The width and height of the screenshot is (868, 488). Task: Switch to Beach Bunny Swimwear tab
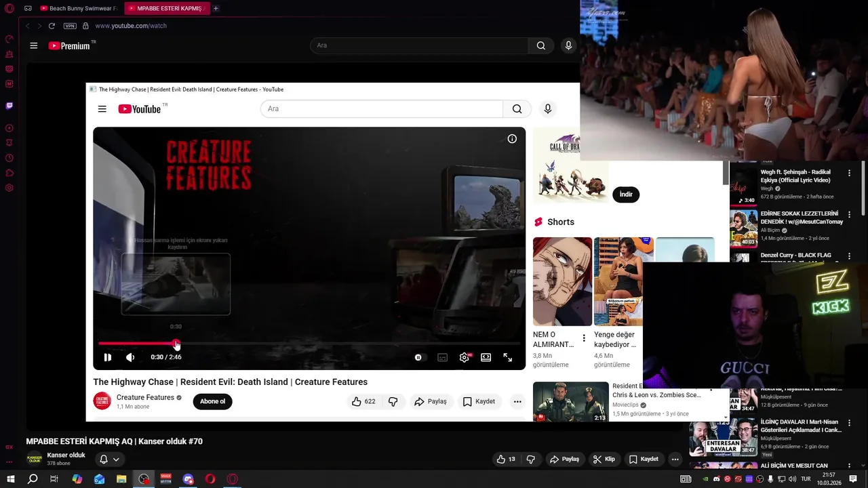click(x=79, y=8)
